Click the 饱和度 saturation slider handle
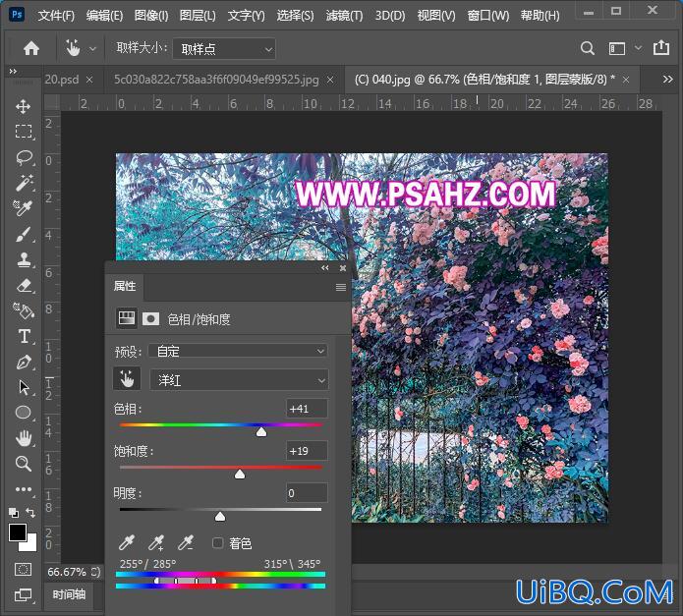The image size is (683, 616). 240,475
